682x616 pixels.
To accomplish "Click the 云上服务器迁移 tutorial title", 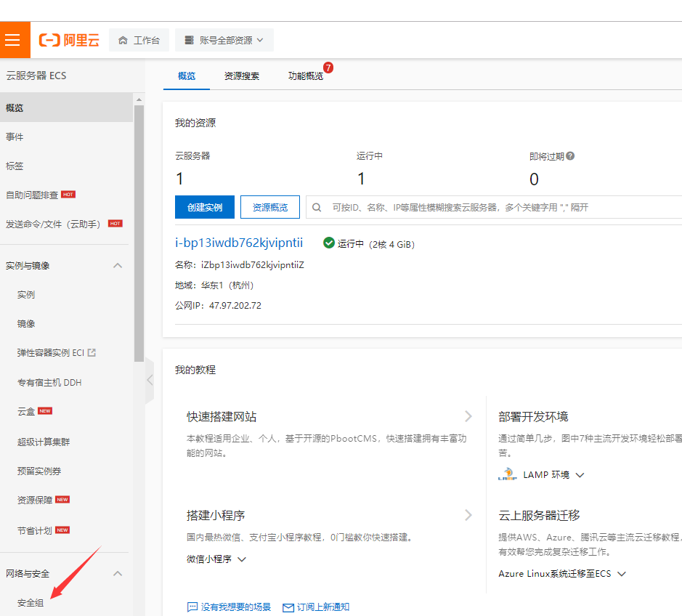I will (540, 516).
